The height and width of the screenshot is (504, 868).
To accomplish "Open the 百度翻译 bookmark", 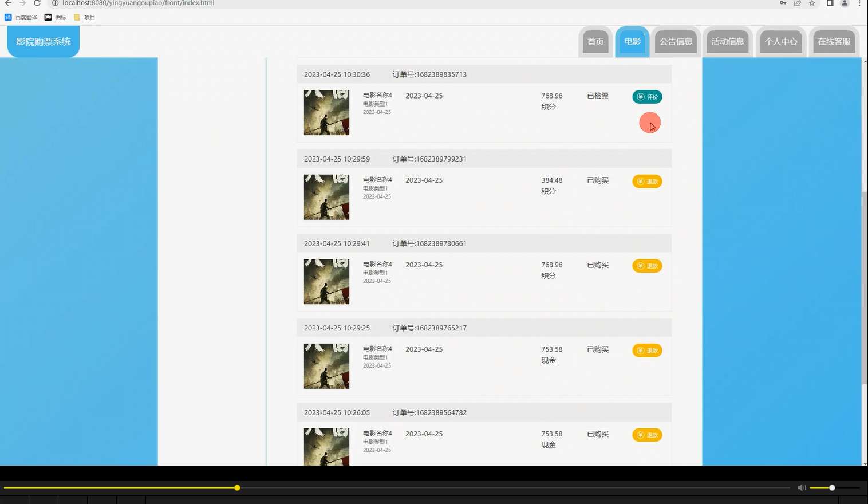I will coord(21,17).
